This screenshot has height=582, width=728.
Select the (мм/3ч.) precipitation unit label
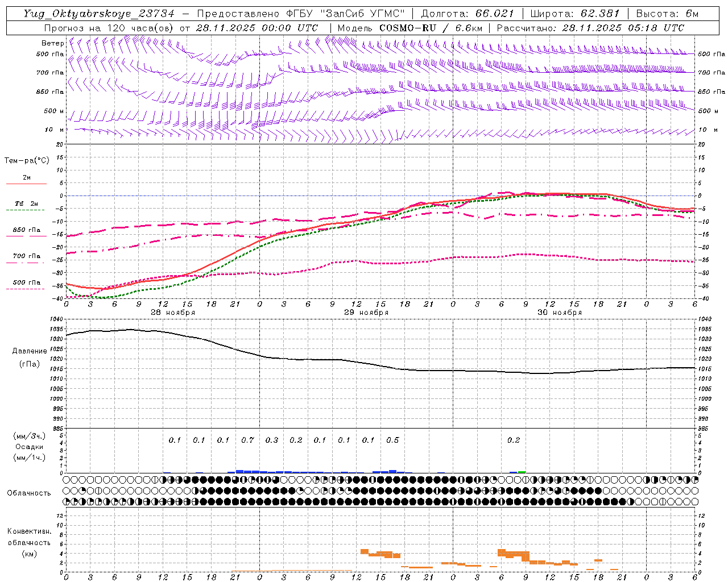pos(29,436)
